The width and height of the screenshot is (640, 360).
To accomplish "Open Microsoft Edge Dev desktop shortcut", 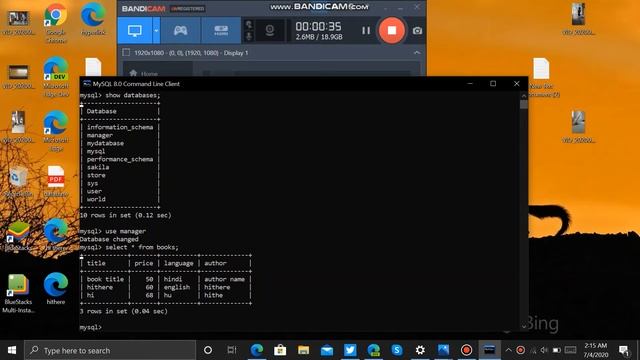I will pos(56,77).
